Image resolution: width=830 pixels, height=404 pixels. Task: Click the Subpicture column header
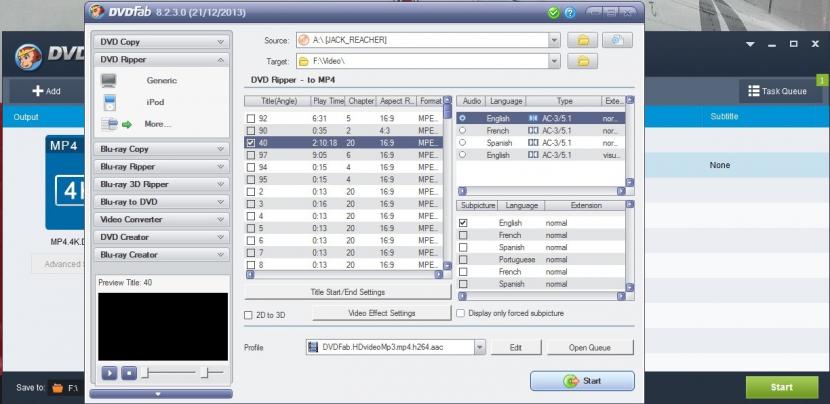pos(478,205)
